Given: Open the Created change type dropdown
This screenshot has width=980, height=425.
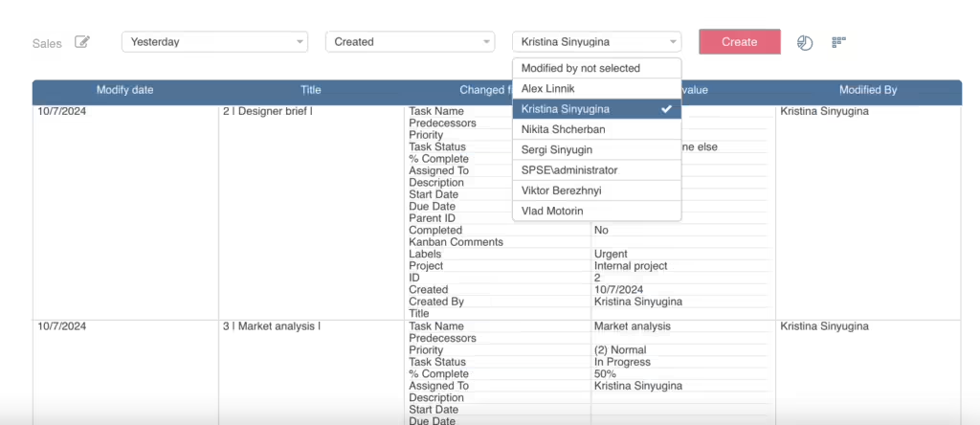Looking at the screenshot, I should 410,42.
